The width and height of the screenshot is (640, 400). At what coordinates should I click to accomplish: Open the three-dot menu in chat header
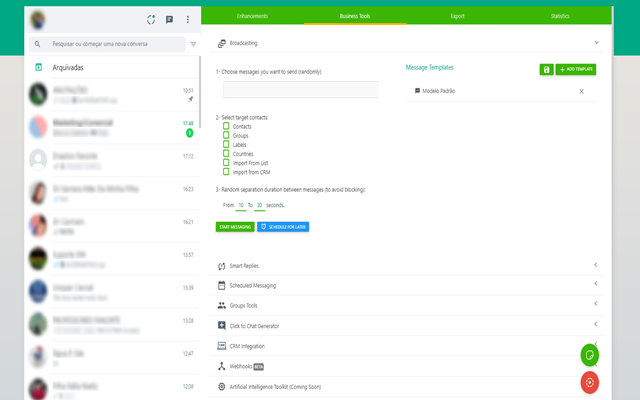pyautogui.click(x=188, y=19)
